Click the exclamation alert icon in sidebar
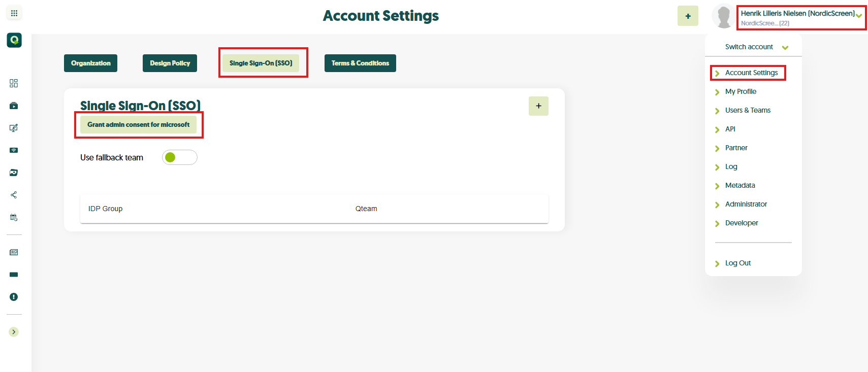This screenshot has height=372, width=868. (x=14, y=297)
